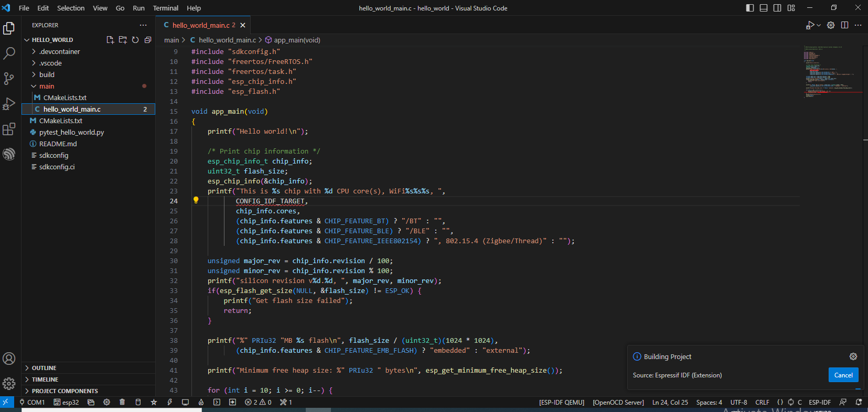Open the Terminal menu
This screenshot has height=412, width=868.
(x=166, y=8)
